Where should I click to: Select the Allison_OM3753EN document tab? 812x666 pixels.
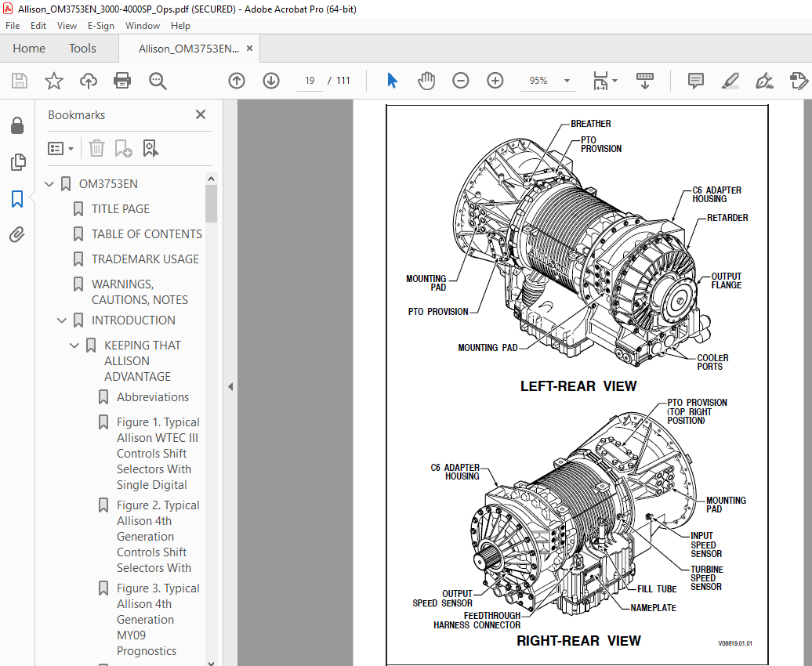(188, 49)
